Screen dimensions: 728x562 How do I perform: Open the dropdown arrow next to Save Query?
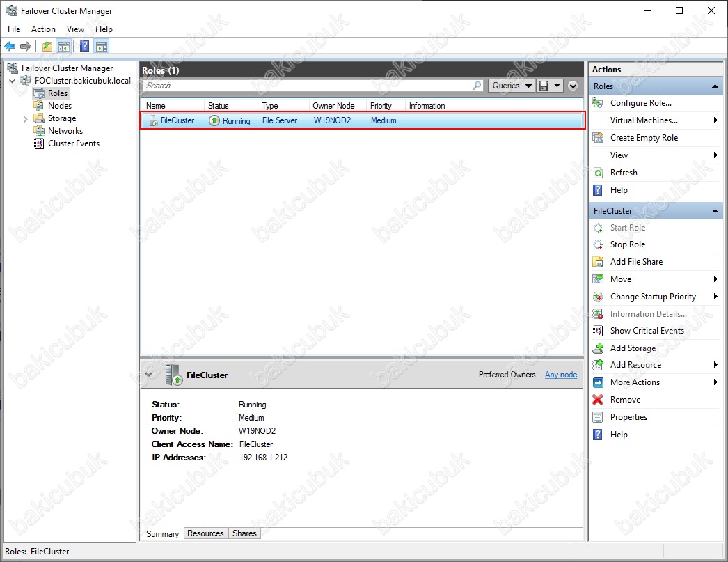557,86
